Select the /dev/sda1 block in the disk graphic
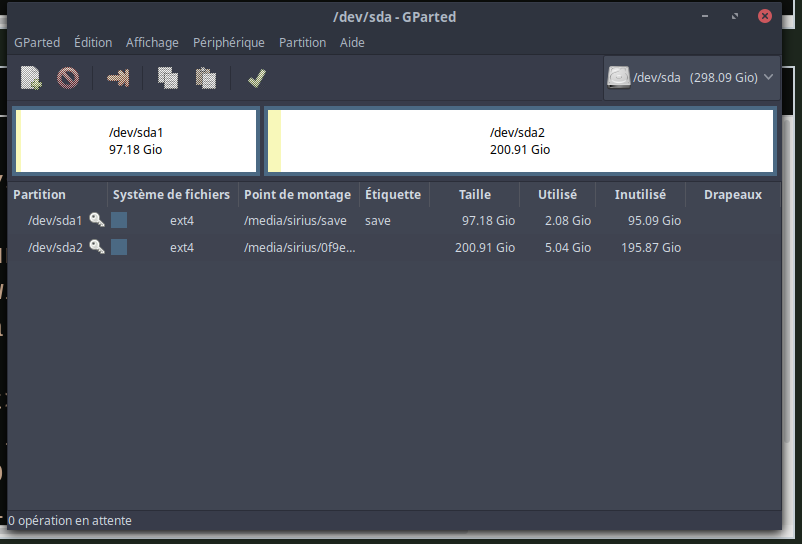This screenshot has height=544, width=802. tap(136, 141)
